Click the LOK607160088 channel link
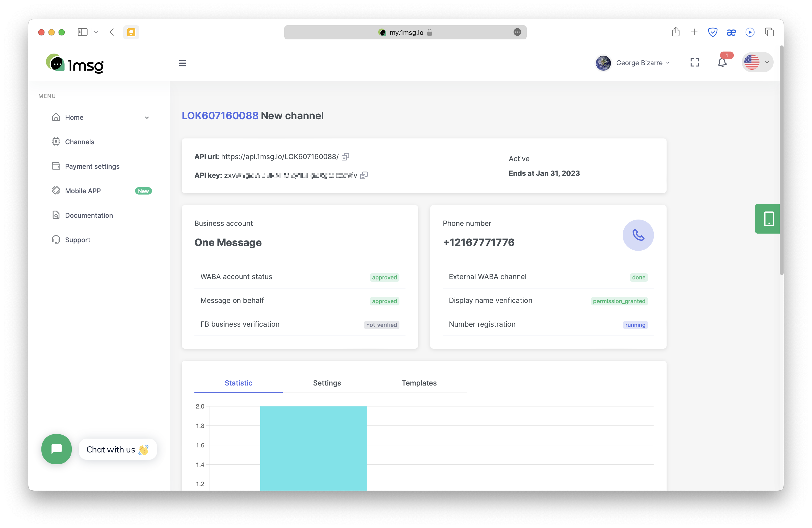Image resolution: width=812 pixels, height=528 pixels. (220, 116)
